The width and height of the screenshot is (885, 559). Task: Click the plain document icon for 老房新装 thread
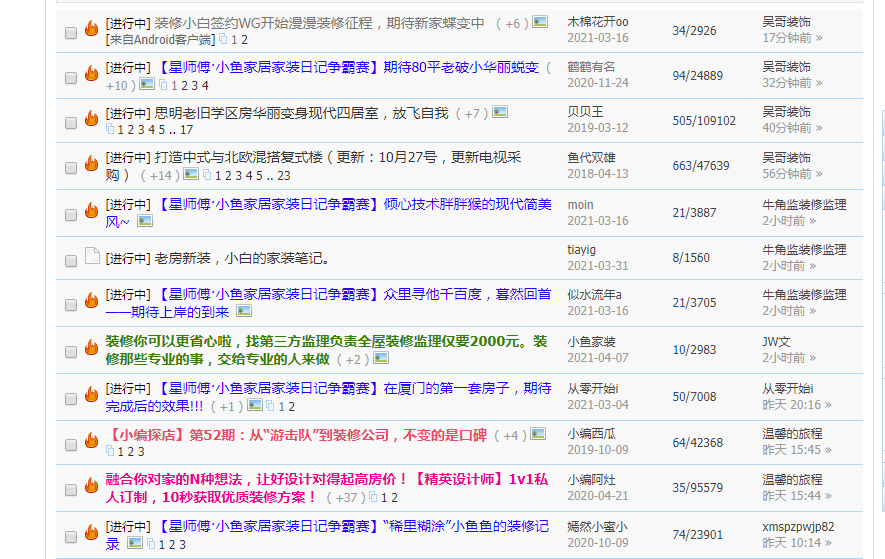pos(92,257)
